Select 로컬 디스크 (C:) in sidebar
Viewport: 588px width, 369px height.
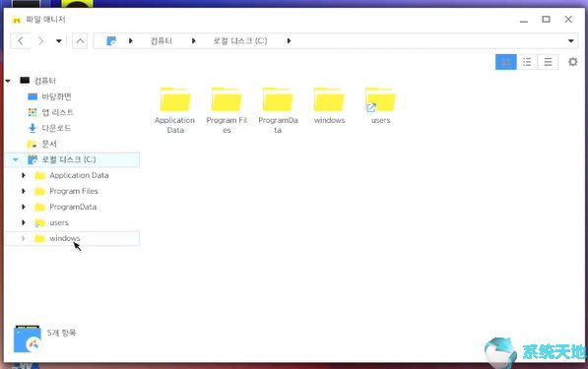(69, 159)
